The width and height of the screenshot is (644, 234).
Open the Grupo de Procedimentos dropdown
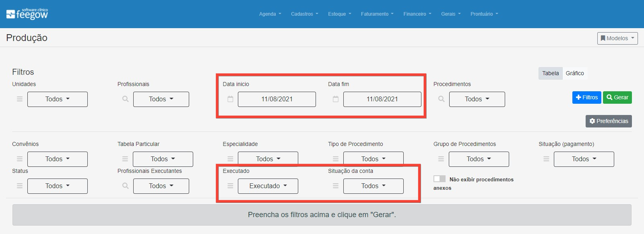point(479,159)
